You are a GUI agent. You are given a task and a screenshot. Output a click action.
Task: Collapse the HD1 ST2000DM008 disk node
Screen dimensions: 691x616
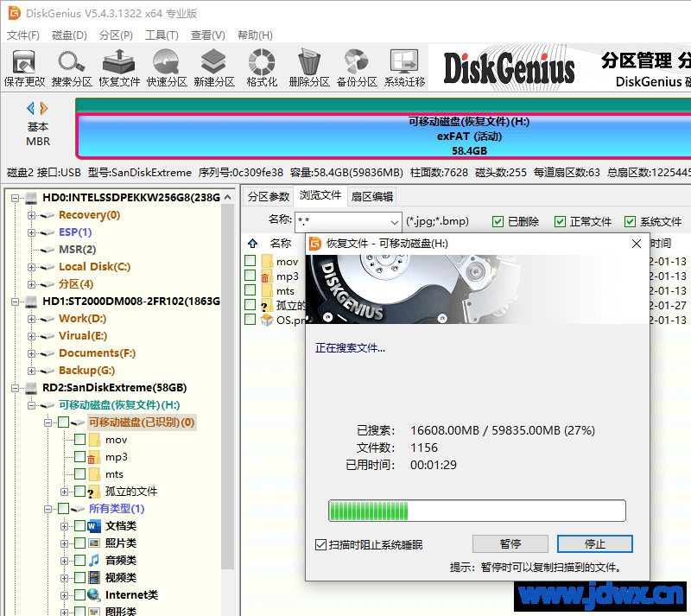pyautogui.click(x=15, y=302)
